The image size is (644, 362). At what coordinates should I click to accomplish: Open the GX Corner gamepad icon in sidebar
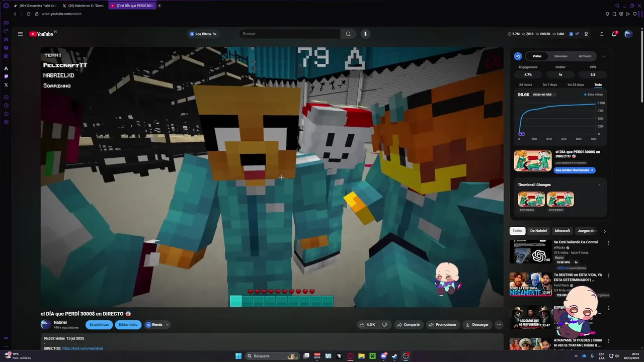(6, 23)
